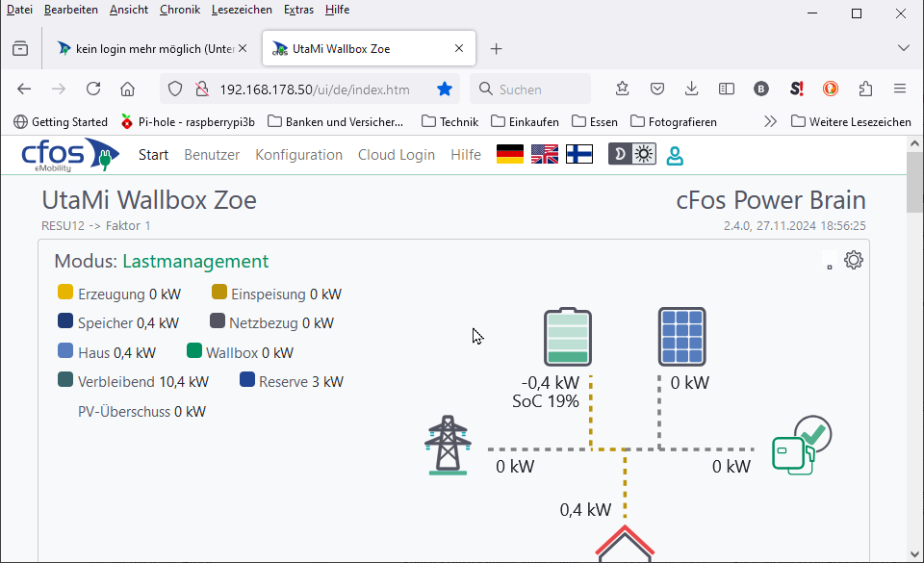
Task: Open the Einkaufen bookmarks folder
Action: [x=526, y=122]
